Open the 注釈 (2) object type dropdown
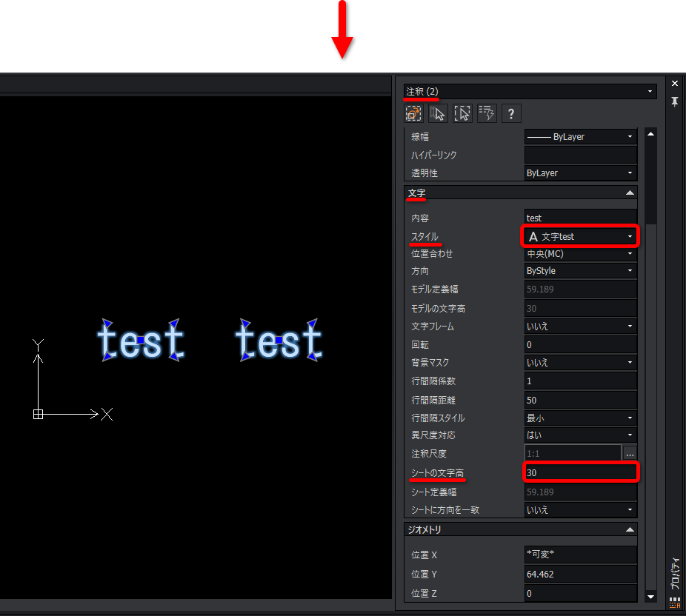 click(530, 91)
